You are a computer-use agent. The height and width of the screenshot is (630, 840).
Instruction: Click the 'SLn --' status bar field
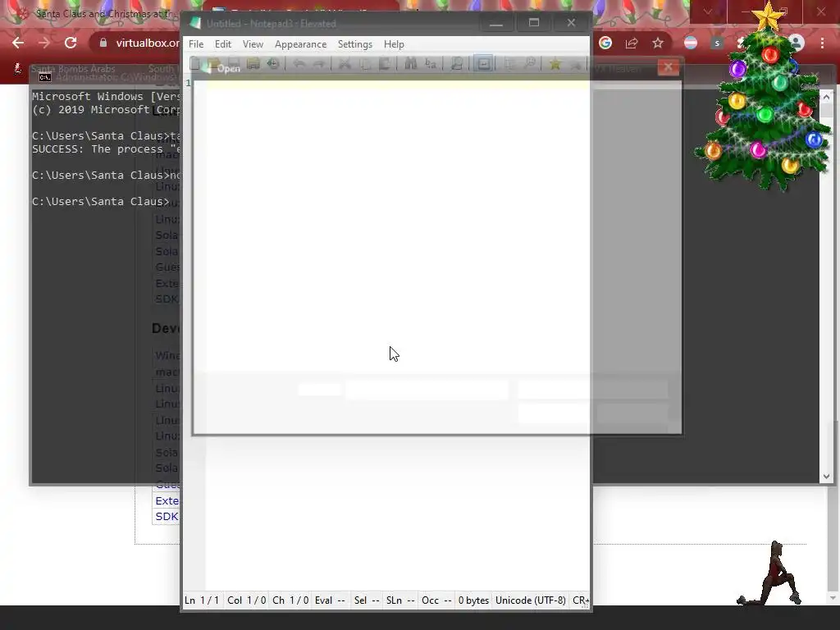[400, 600]
